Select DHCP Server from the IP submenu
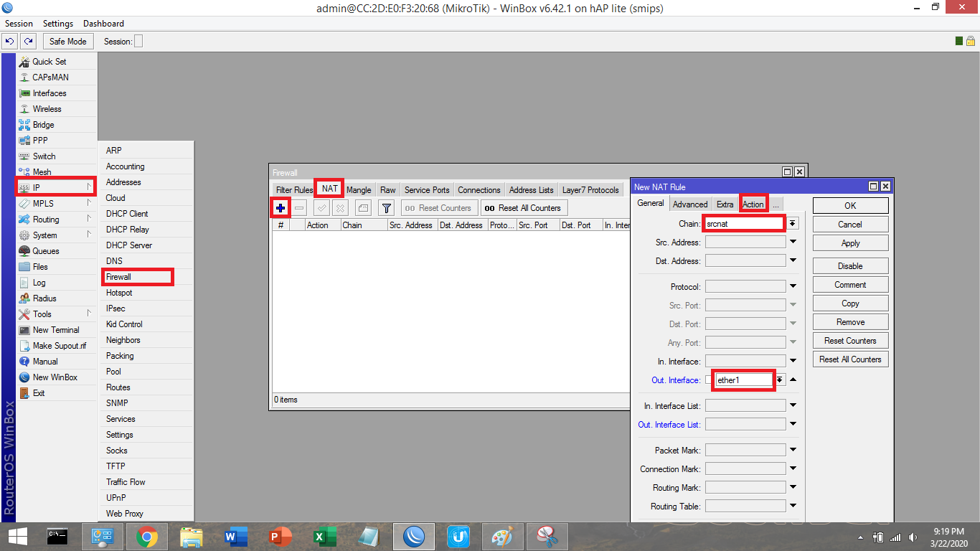 pyautogui.click(x=129, y=245)
